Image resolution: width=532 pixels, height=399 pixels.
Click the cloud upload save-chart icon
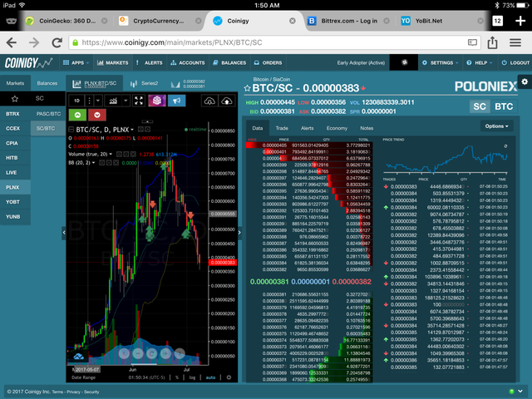pos(227,101)
